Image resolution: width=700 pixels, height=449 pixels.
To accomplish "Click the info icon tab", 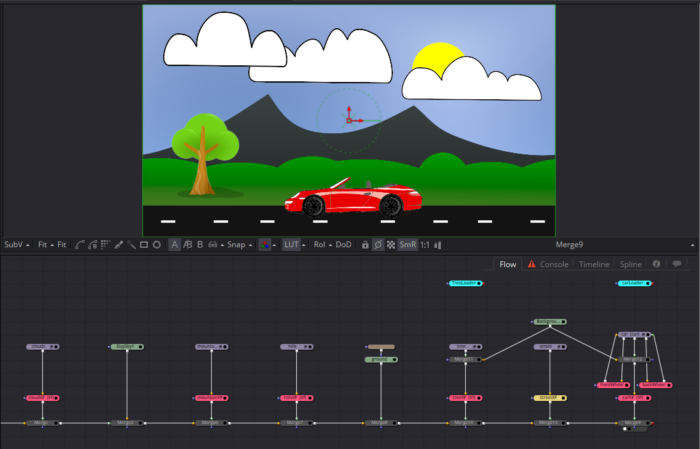I will [656, 264].
